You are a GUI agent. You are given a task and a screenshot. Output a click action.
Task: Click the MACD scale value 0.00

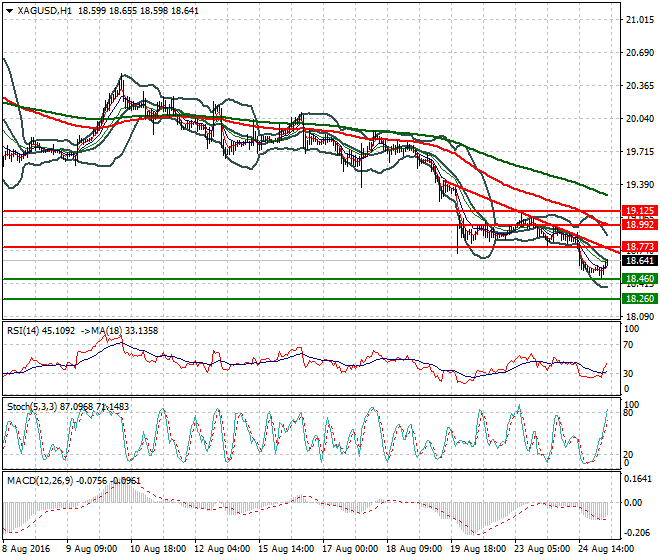(x=633, y=503)
